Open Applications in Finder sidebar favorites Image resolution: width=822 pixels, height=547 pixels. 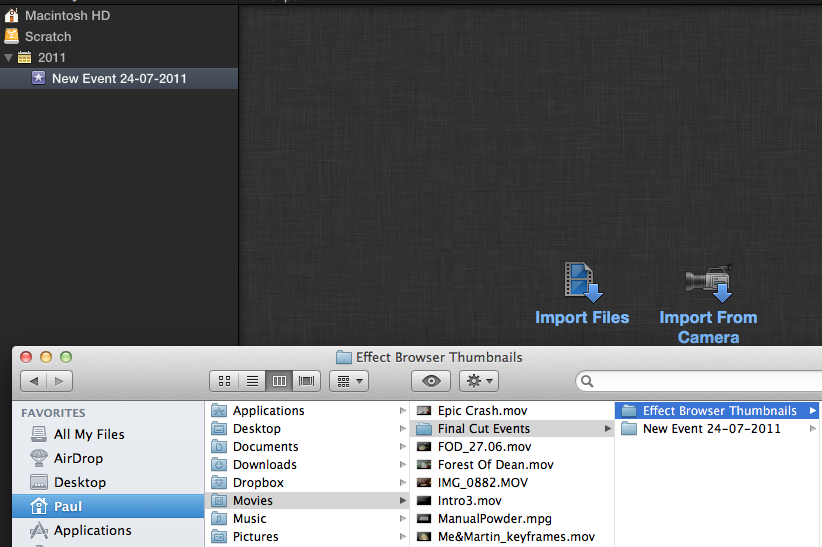point(108,530)
